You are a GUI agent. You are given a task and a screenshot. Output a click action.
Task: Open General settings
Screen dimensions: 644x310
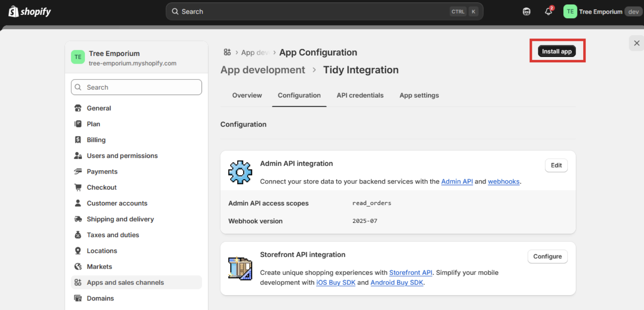point(137,108)
